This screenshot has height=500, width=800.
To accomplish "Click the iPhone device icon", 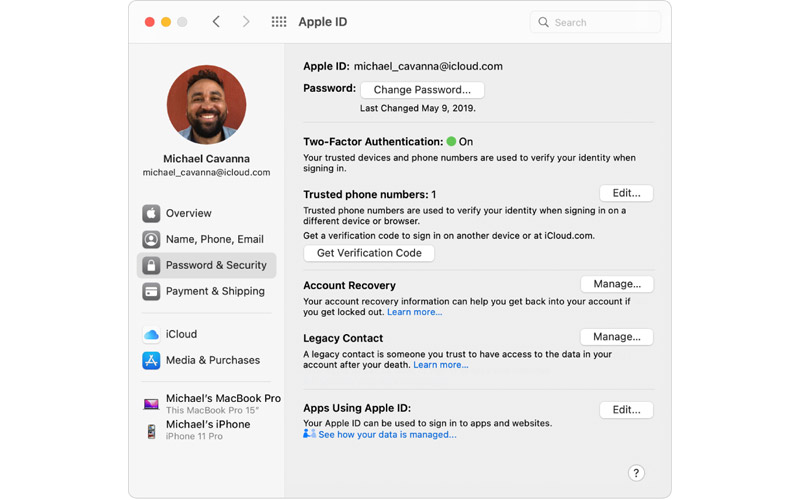I will click(x=152, y=432).
